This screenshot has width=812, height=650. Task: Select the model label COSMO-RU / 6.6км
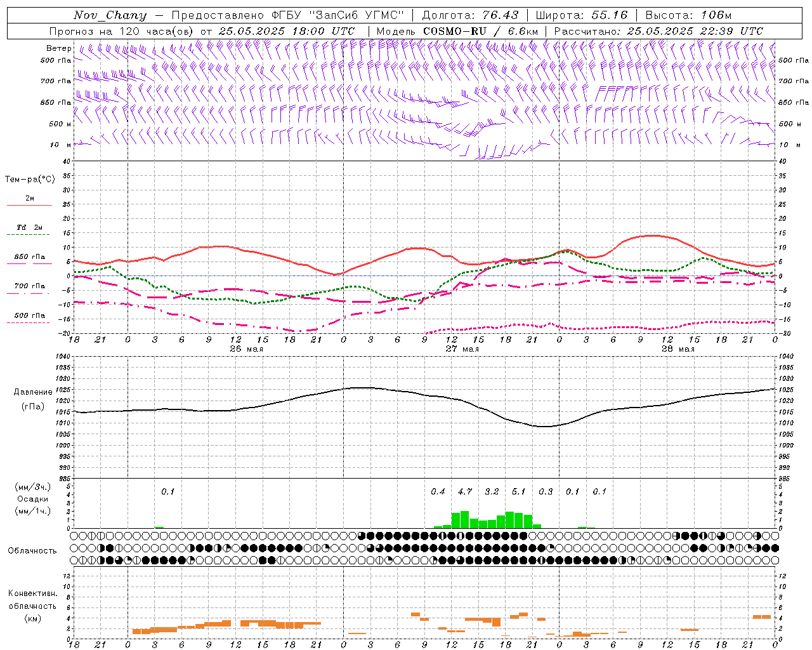[457, 31]
